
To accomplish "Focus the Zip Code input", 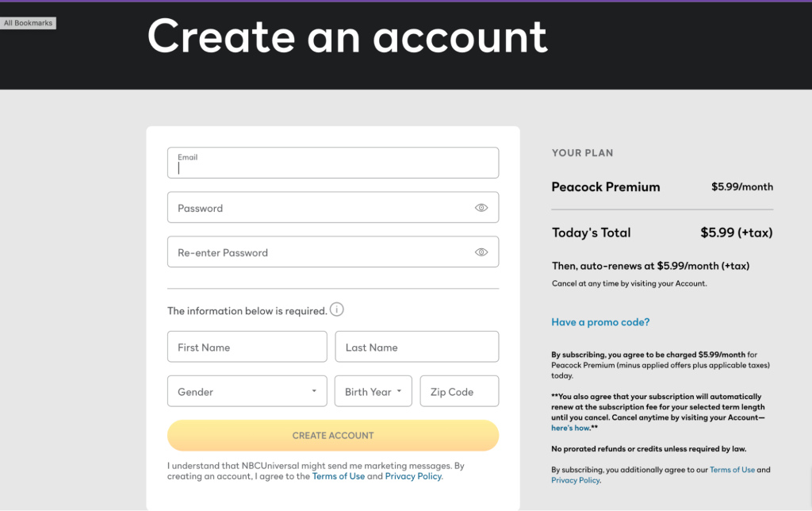I will [459, 391].
